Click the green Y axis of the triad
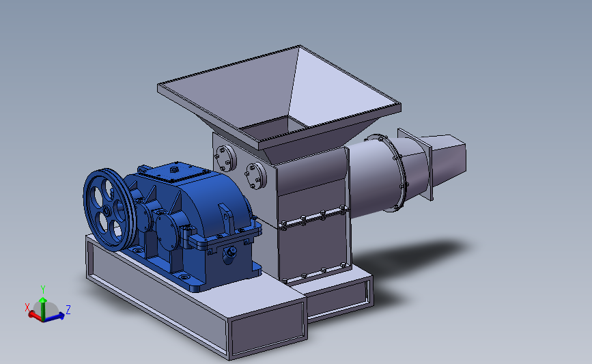The image size is (592, 364). coord(43,307)
